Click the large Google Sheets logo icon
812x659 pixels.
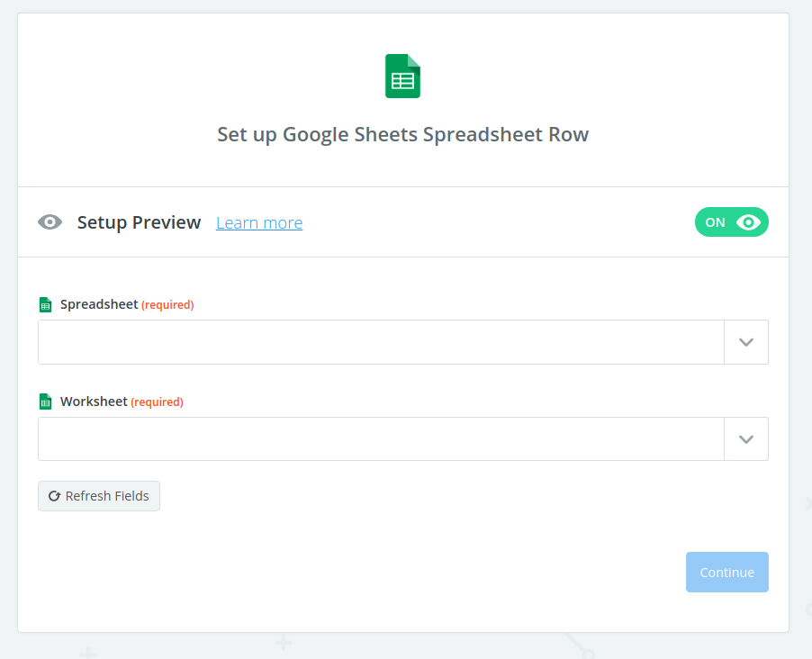[x=402, y=77]
